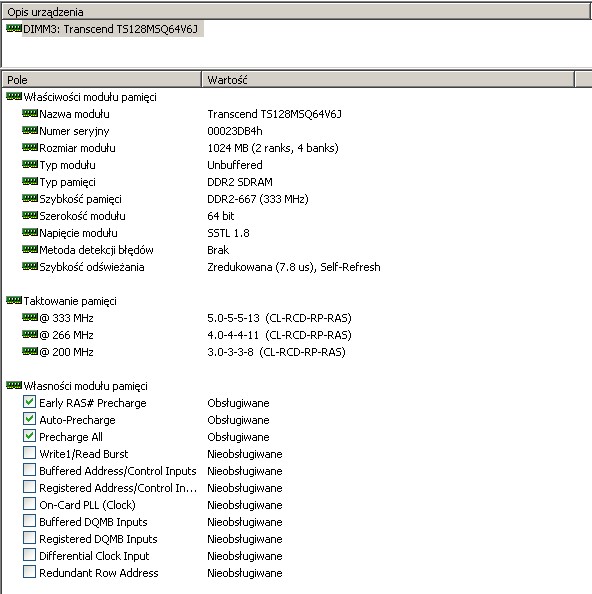Select timing 4.0-4-4-11 (CL-RCD-RP-RAS)

click(279, 335)
